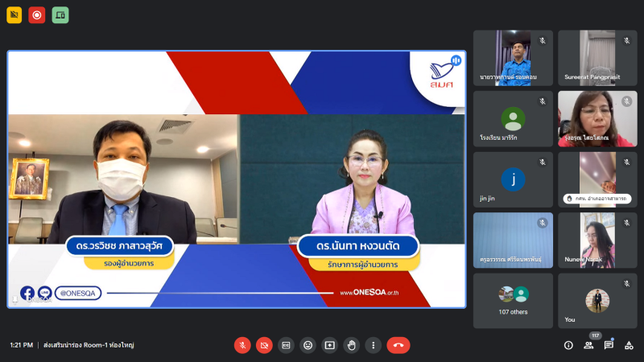Screen dimensions: 644x362
Task: Select the Sureerat Pangprasit video tile
Action: 597,58
